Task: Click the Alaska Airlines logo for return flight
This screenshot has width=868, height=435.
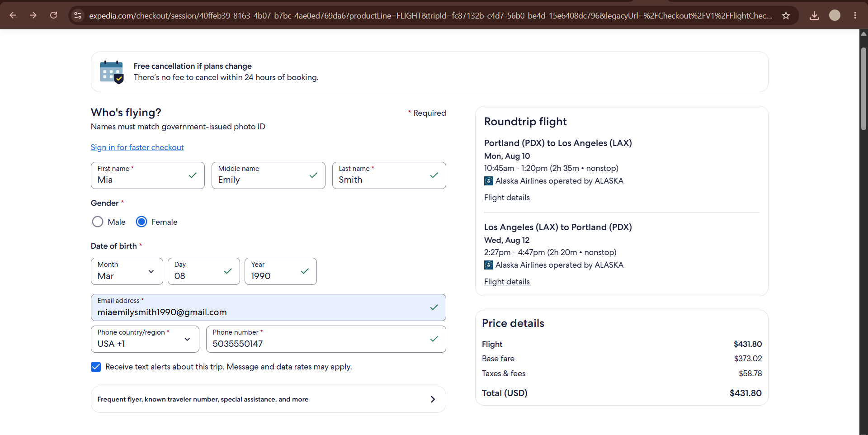Action: click(489, 265)
